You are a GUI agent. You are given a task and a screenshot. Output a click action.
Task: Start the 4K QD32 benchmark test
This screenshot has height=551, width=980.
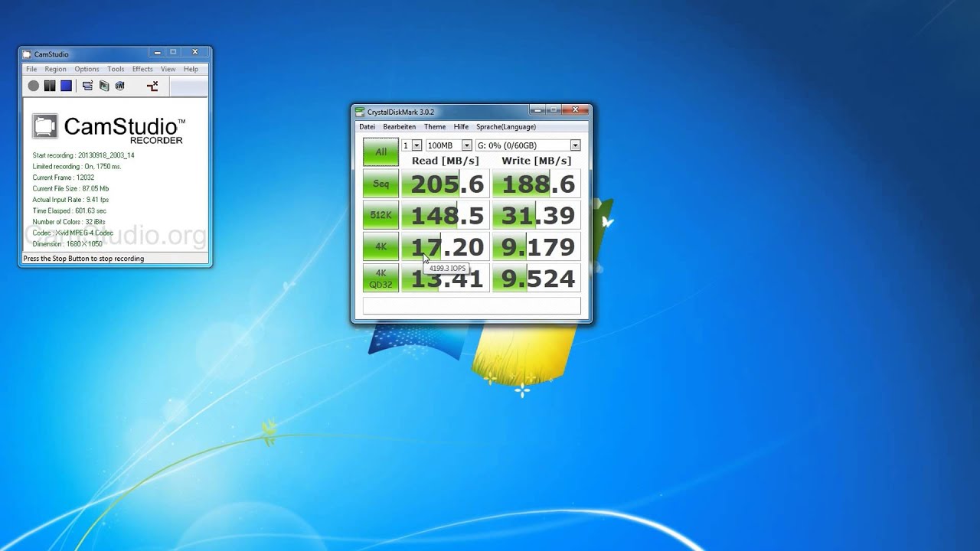pos(381,278)
